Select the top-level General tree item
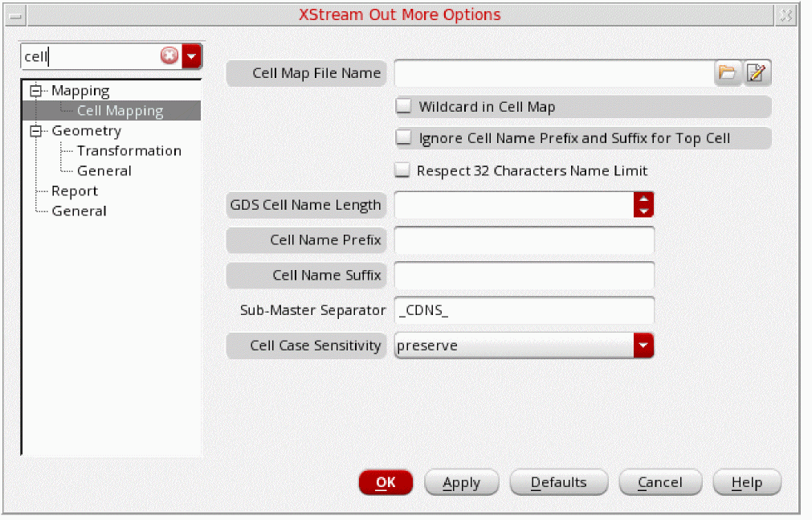 point(80,211)
